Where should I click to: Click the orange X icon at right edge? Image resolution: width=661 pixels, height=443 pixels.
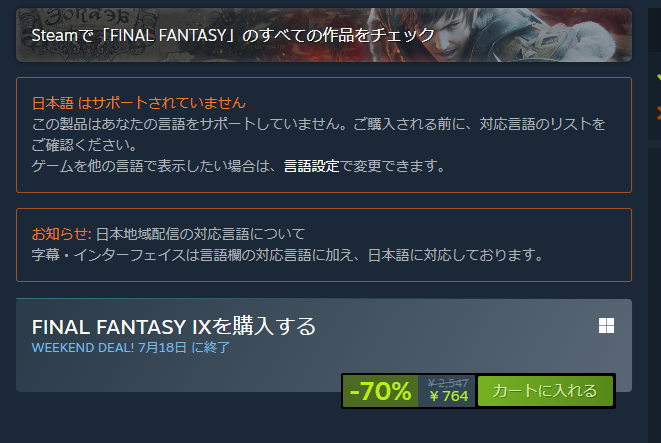point(658,113)
